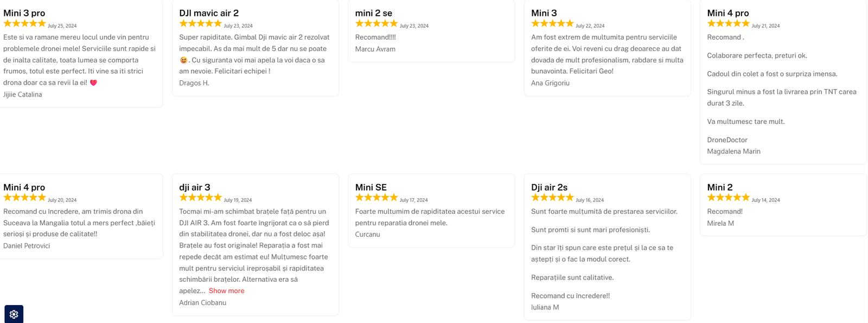Click the stars on Ana Grigoriu's Mini 3 review
The height and width of the screenshot is (323, 868).
click(x=552, y=23)
